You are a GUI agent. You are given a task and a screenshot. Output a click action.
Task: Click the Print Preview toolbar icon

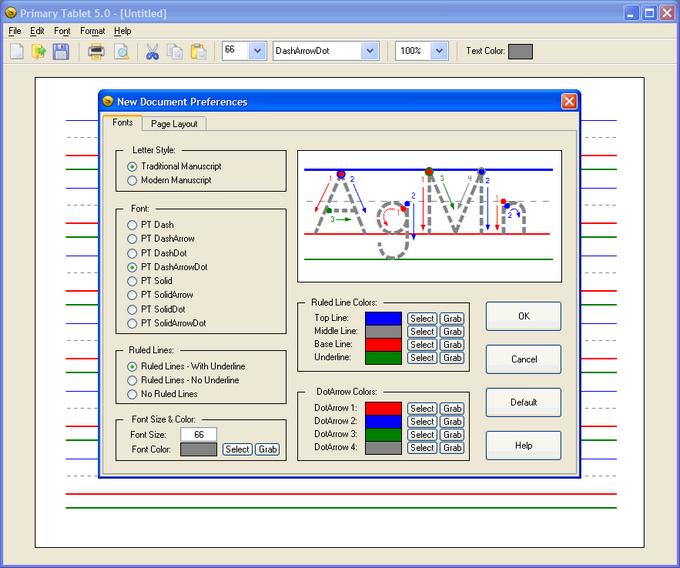120,51
